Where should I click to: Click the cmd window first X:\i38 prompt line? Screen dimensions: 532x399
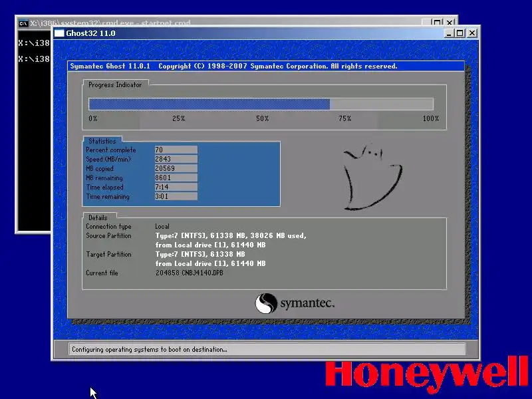click(x=34, y=43)
